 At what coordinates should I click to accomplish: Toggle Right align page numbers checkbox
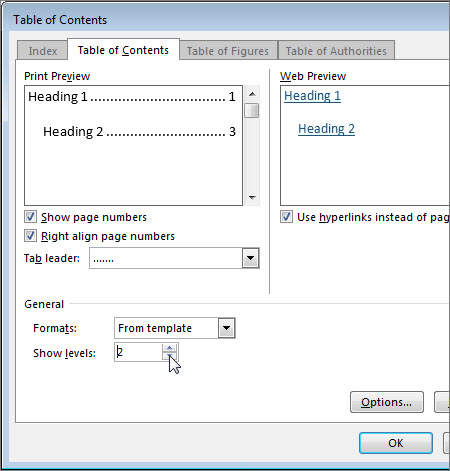coord(30,236)
